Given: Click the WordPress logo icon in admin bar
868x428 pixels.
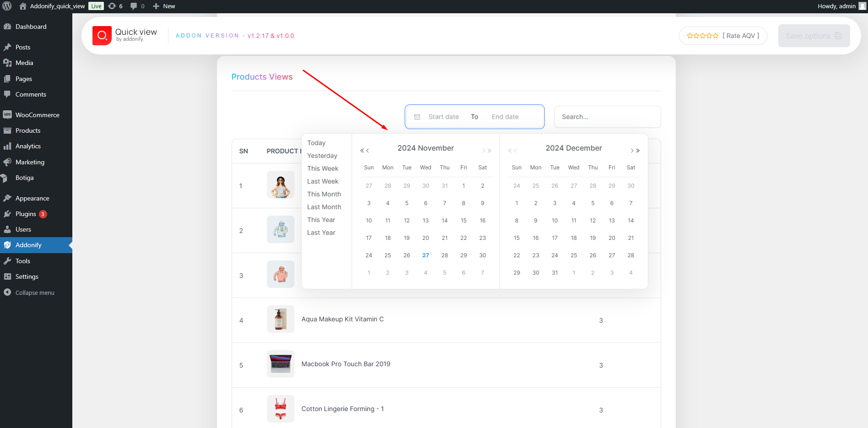Looking at the screenshot, I should click(7, 6).
